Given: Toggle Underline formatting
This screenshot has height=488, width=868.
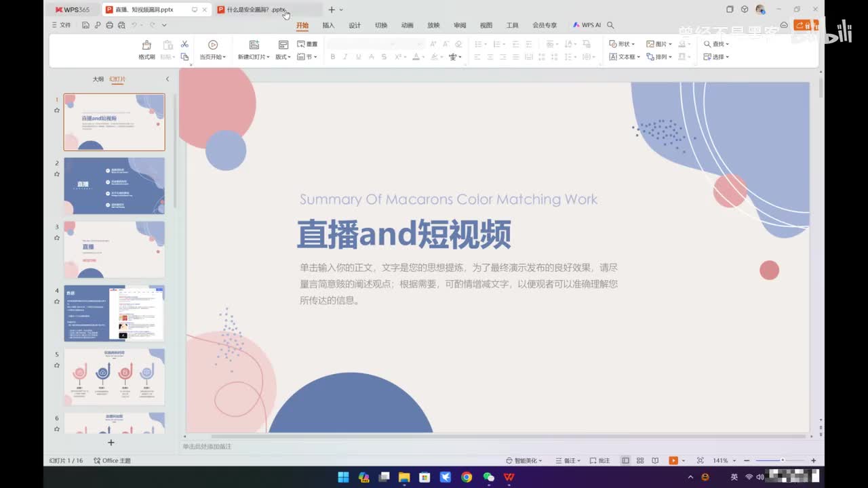Looking at the screenshot, I should (358, 57).
